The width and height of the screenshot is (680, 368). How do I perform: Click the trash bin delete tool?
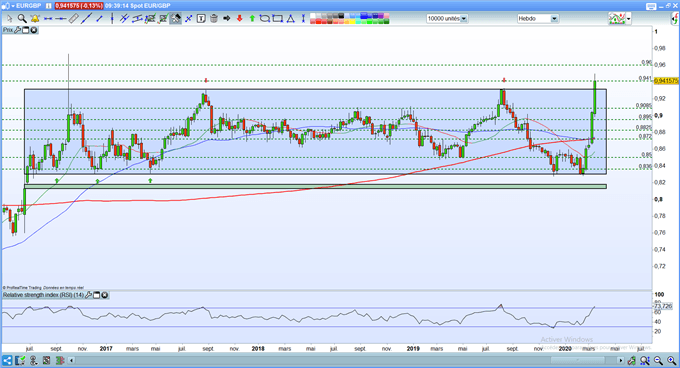(214, 19)
